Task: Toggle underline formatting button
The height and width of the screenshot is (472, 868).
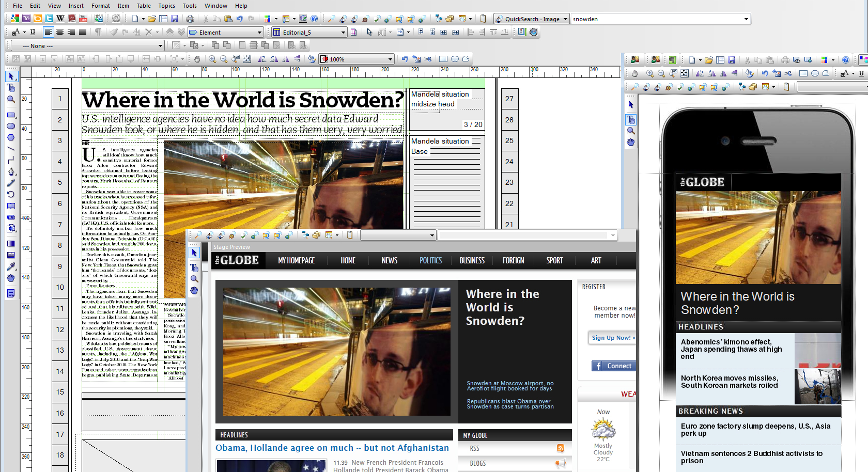Action: (x=33, y=32)
